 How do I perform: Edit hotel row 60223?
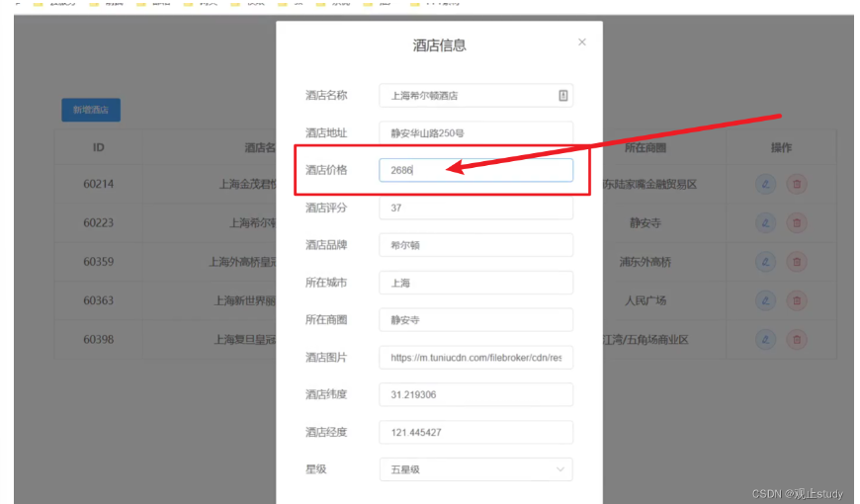[x=766, y=223]
